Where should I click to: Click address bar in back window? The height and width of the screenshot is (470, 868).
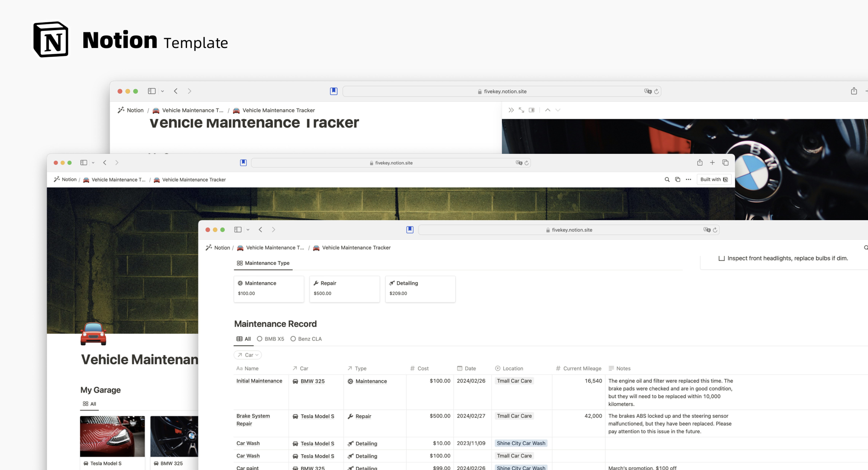502,91
